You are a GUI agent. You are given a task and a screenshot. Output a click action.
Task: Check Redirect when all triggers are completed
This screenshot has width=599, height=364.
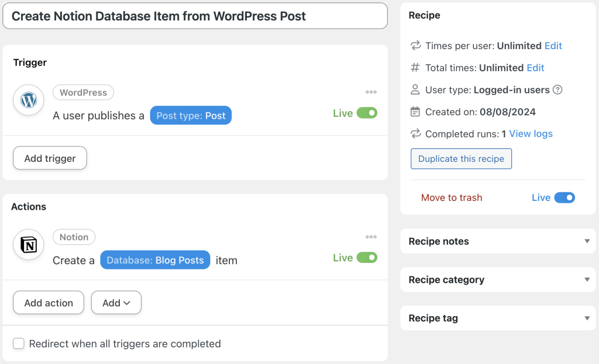pyautogui.click(x=19, y=344)
